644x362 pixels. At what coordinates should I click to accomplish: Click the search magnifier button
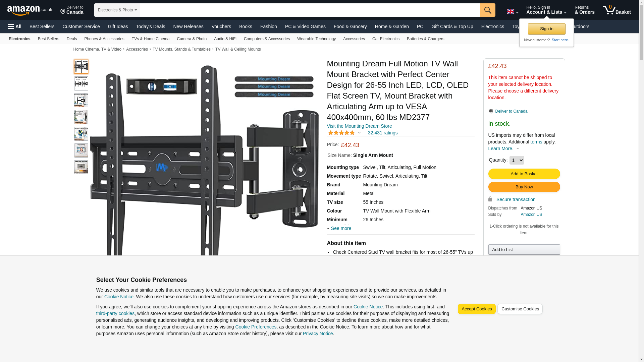[x=487, y=10]
